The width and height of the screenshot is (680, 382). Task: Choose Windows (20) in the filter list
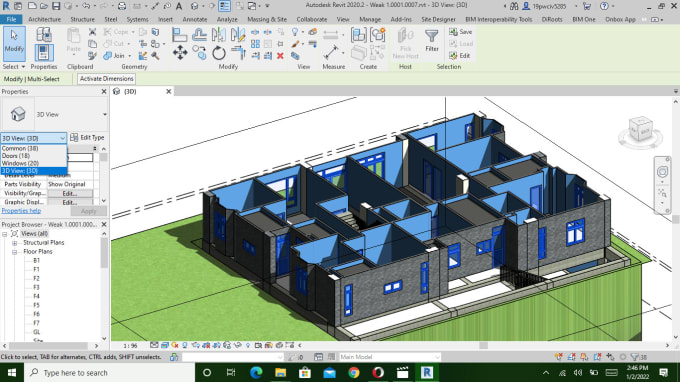tap(20, 163)
